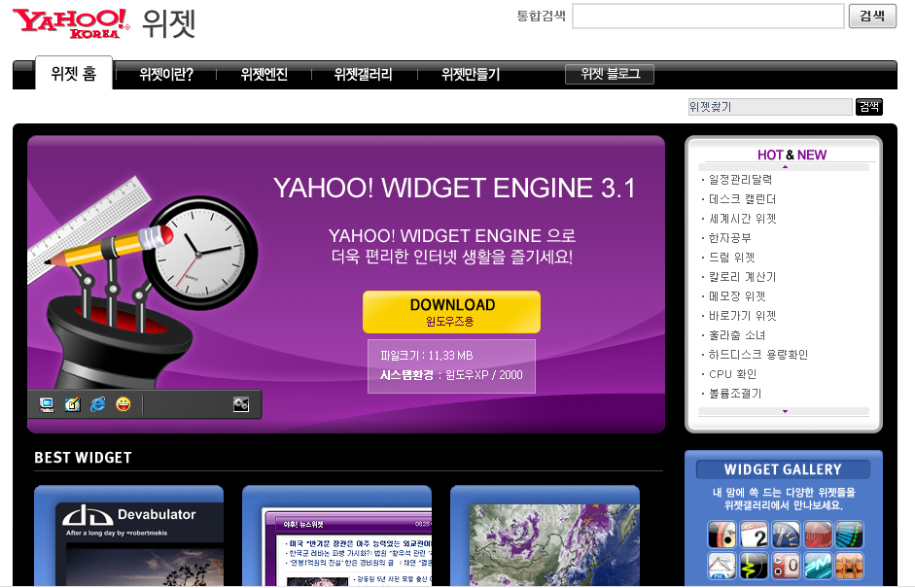915x588 pixels.
Task: Open the red counter 0 gallery icon
Action: (786, 566)
